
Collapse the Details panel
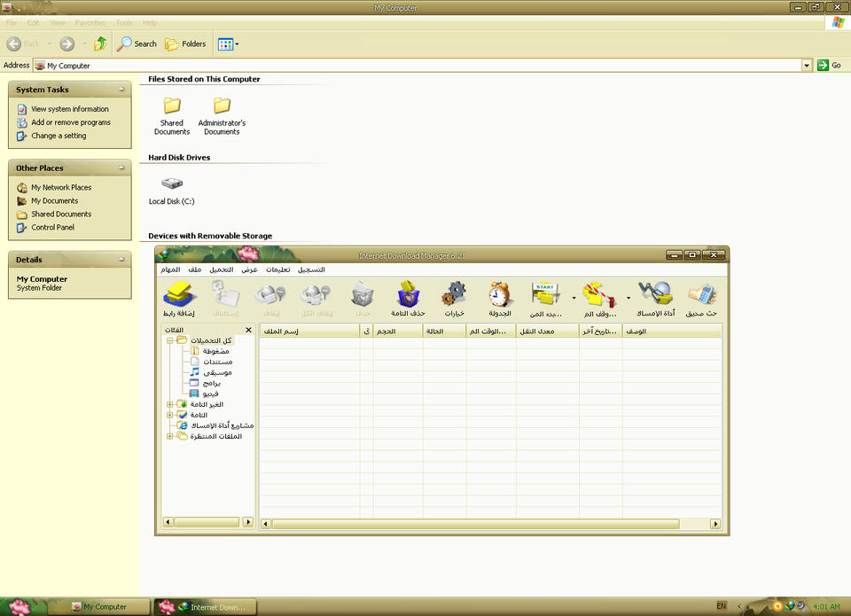click(121, 260)
